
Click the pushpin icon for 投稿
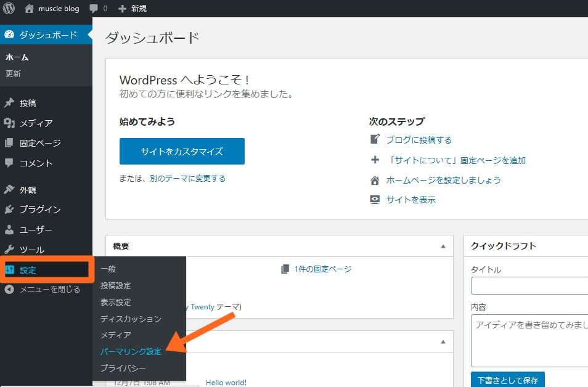tap(9, 103)
